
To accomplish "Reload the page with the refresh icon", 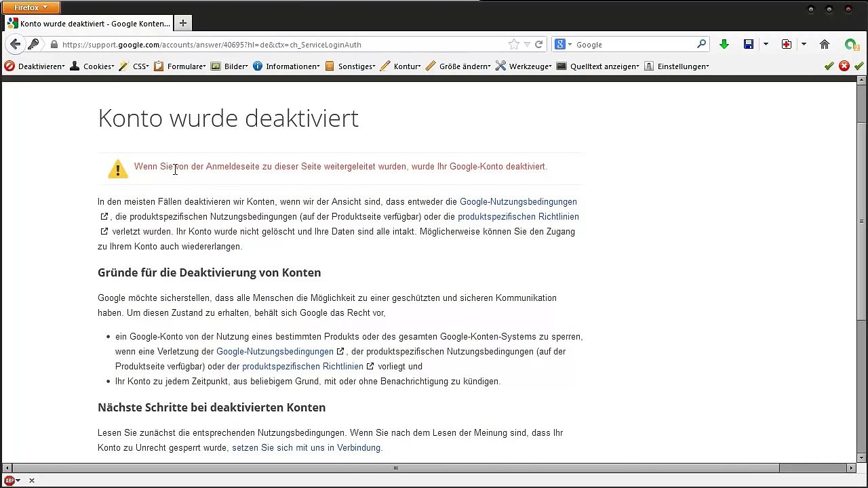I will point(539,45).
